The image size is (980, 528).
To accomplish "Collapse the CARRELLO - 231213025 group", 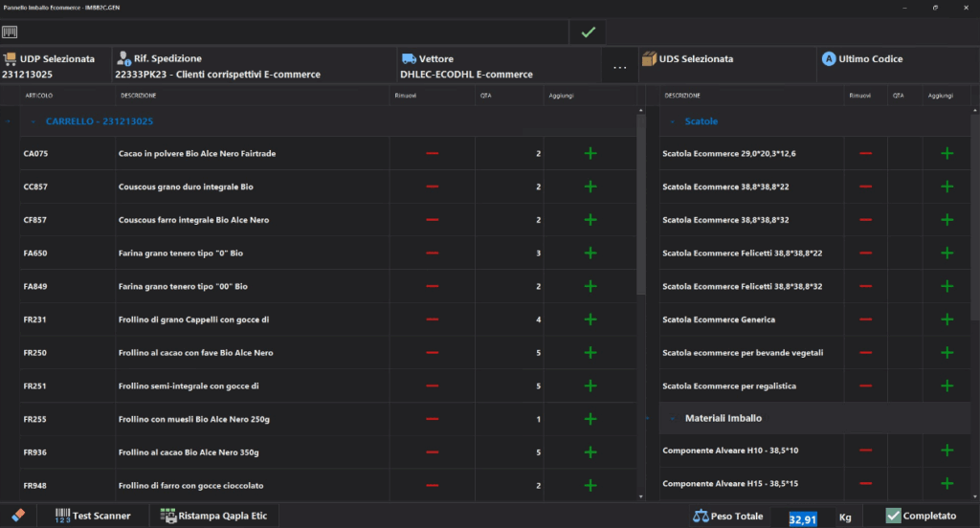I will point(33,121).
